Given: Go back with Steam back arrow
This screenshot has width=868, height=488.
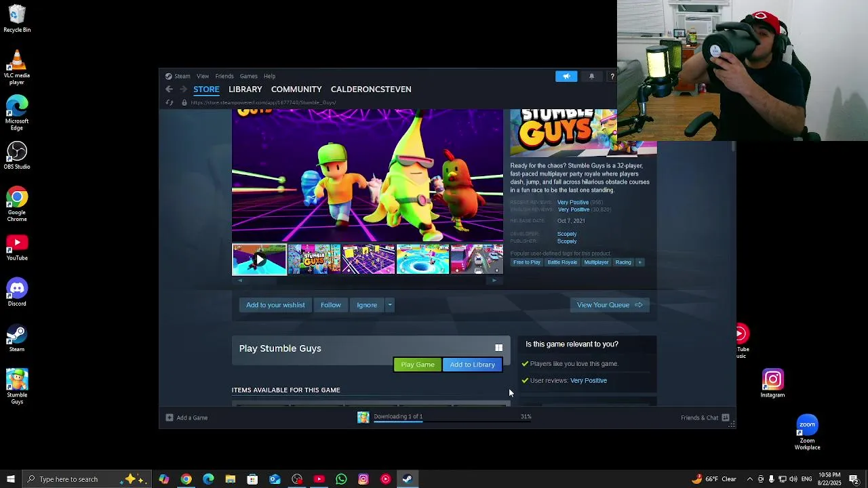Looking at the screenshot, I should [170, 89].
